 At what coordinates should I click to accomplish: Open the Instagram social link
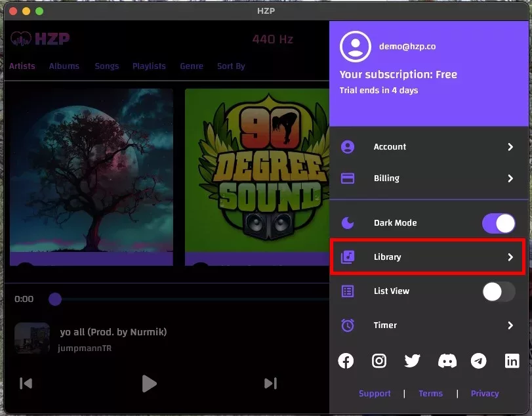click(379, 361)
